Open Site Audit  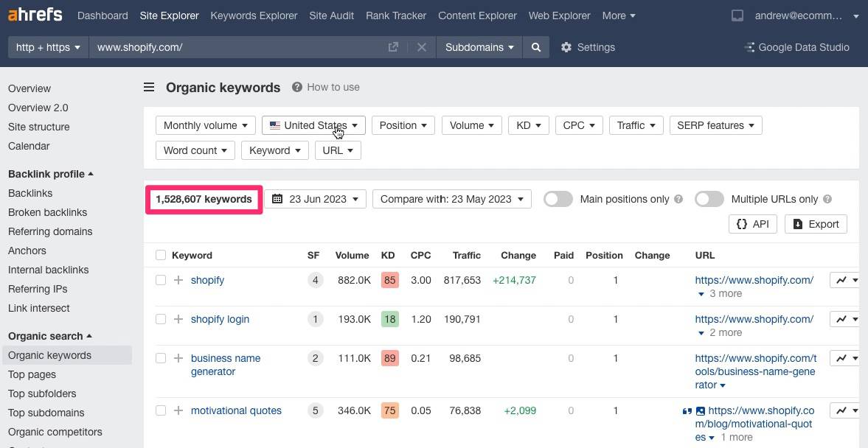[332, 16]
